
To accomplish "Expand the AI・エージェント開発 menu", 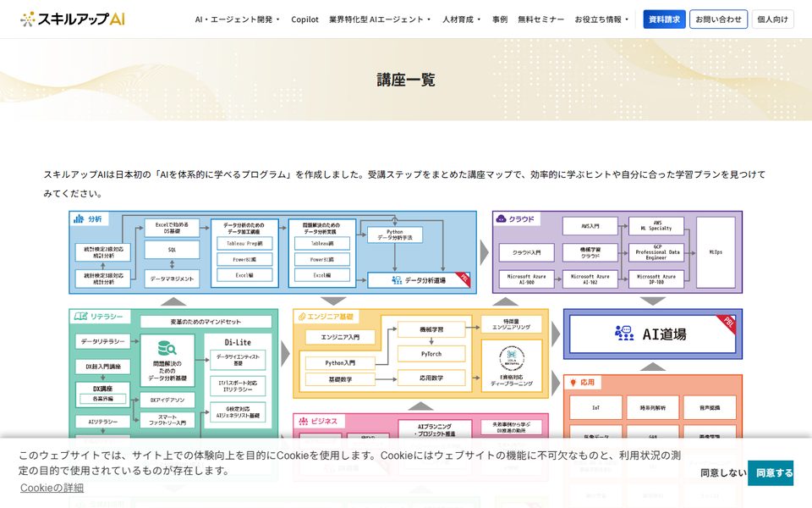I will [237, 19].
